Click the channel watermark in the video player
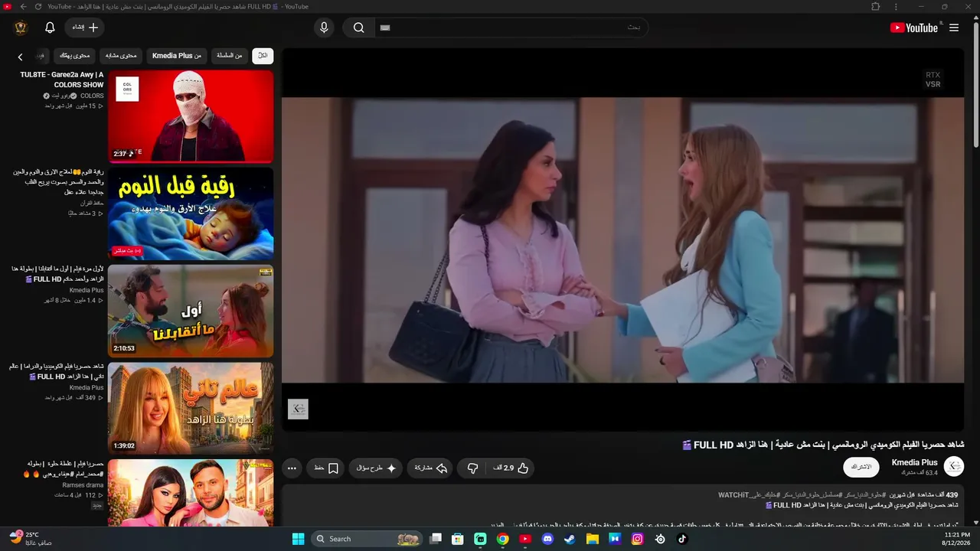 point(298,409)
